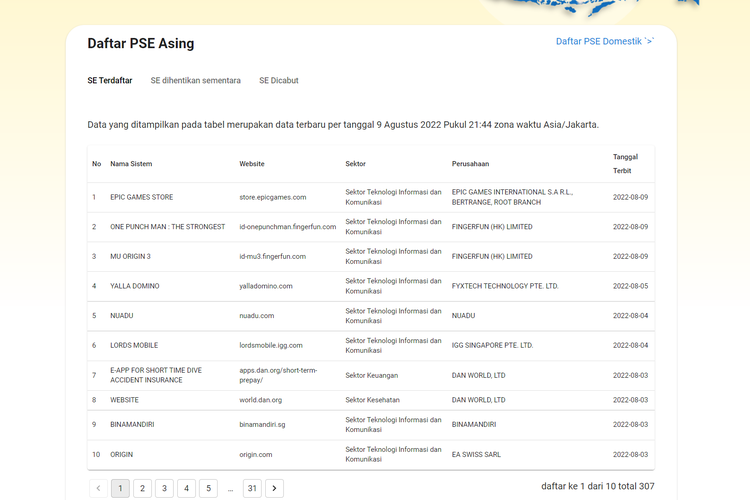Viewport: 750px width, 500px height.
Task: Select E-APP FOR SHORT TIME DIVE ACCIDENT INSURANCE
Action: pos(156,375)
